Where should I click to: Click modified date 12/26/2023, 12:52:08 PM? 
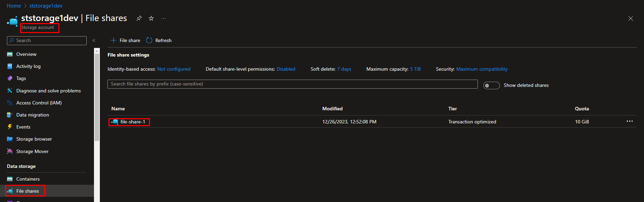[x=349, y=122]
